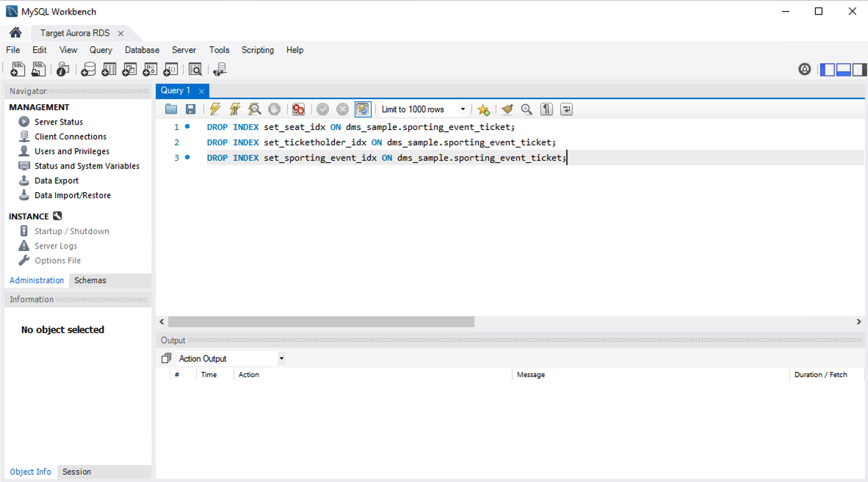This screenshot has height=482, width=868.
Task: Create new schema toolbar icon
Action: pos(88,69)
